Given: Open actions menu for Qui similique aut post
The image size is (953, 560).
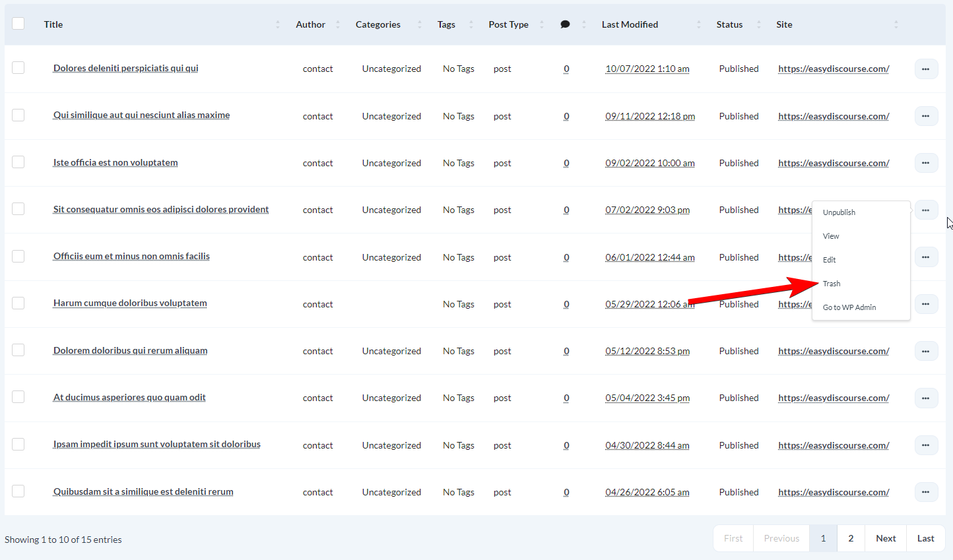Looking at the screenshot, I should [x=926, y=116].
